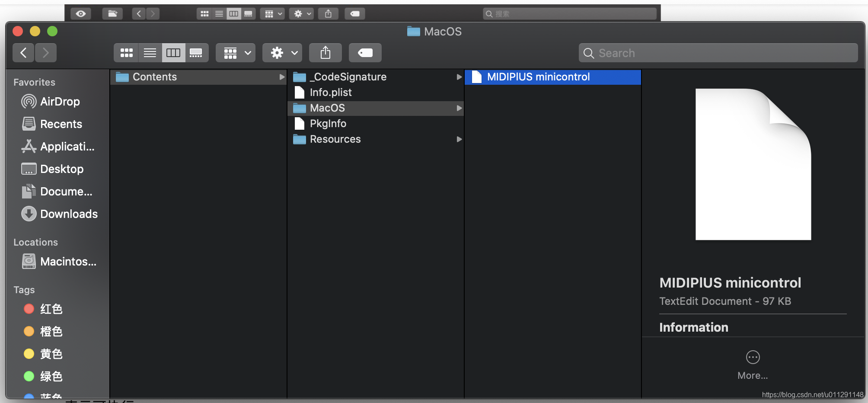Click the Tags sidebar heading
Screen dimensions: 868x403
(24, 290)
